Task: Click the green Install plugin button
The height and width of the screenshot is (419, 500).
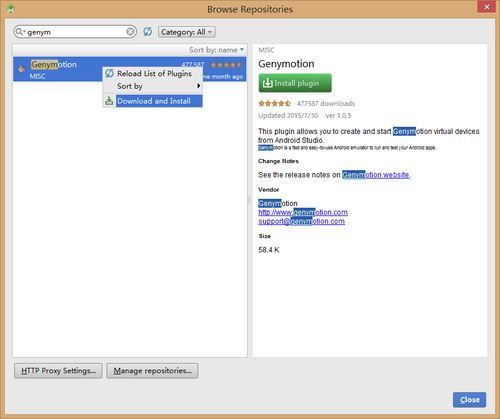Action: [295, 83]
